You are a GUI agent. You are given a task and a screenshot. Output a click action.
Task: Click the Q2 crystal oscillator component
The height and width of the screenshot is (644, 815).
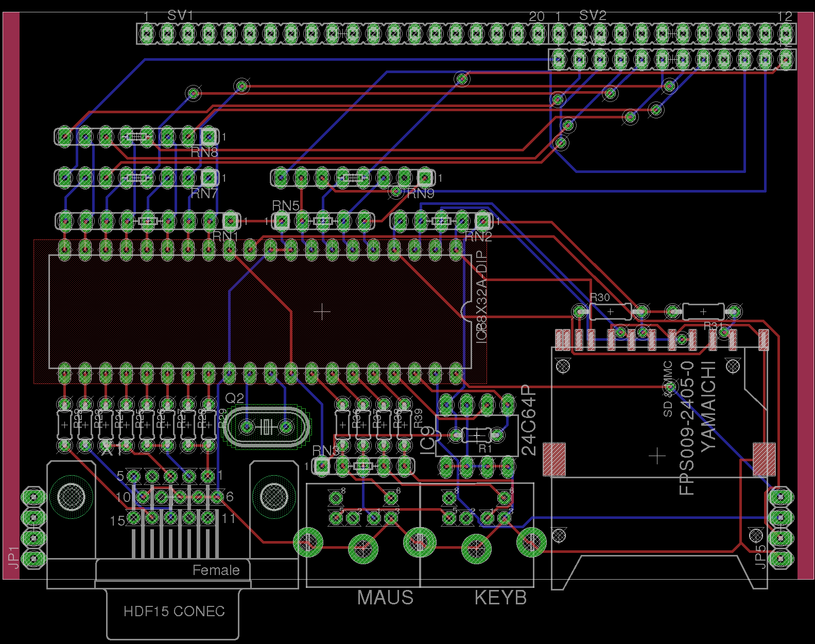pos(266,427)
